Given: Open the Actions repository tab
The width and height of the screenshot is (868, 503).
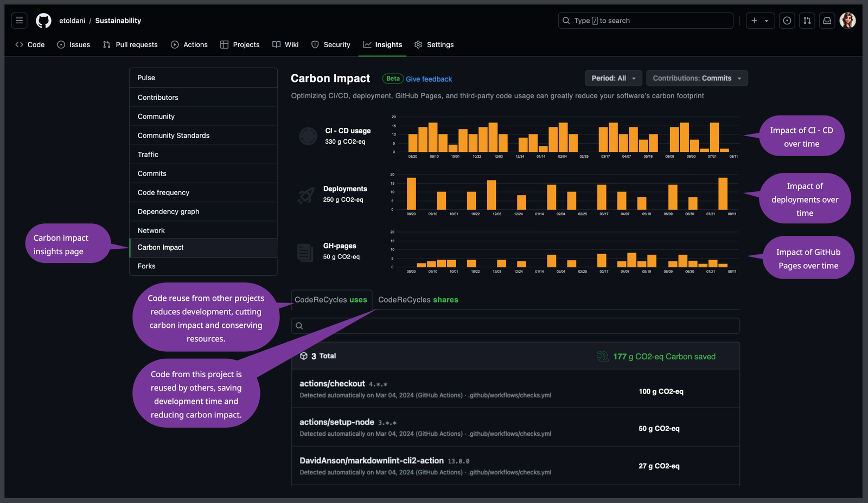Looking at the screenshot, I should (x=189, y=44).
